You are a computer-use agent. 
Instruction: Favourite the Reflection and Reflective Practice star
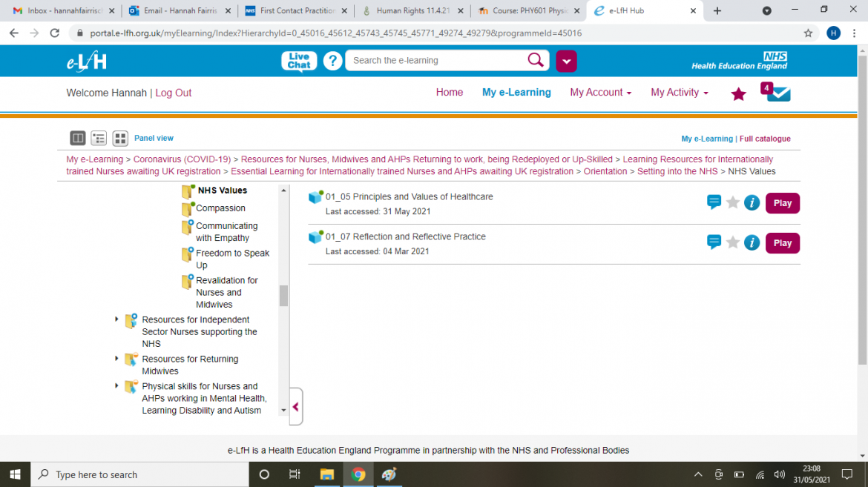[x=733, y=242]
